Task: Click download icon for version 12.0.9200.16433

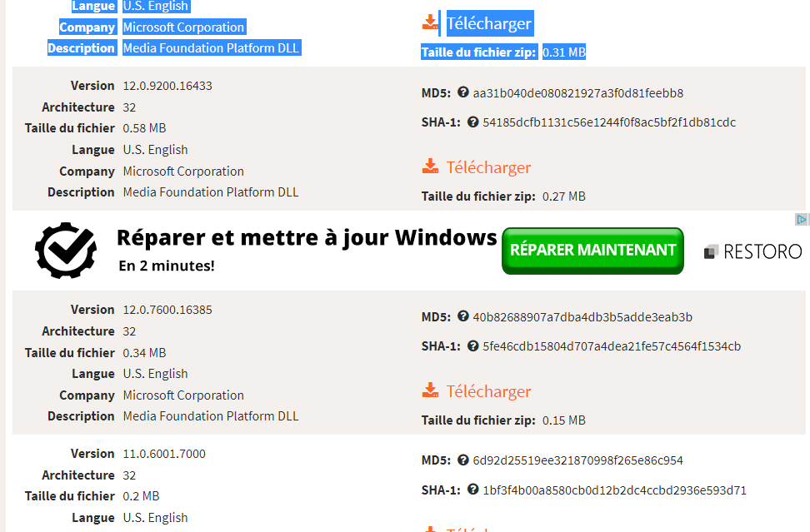Action: tap(430, 167)
